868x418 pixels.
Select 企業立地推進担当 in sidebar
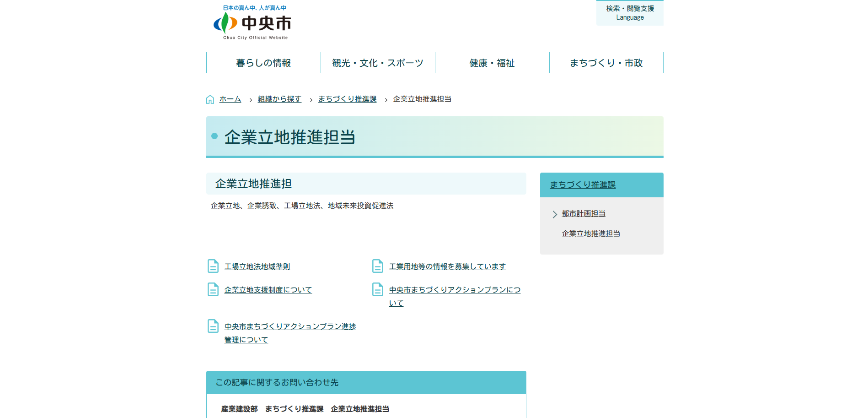[591, 233]
